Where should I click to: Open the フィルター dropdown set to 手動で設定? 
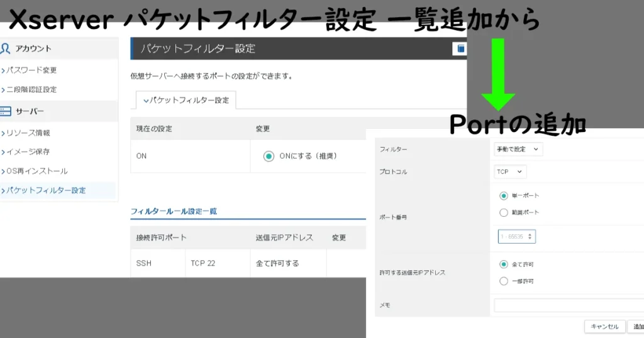click(518, 150)
